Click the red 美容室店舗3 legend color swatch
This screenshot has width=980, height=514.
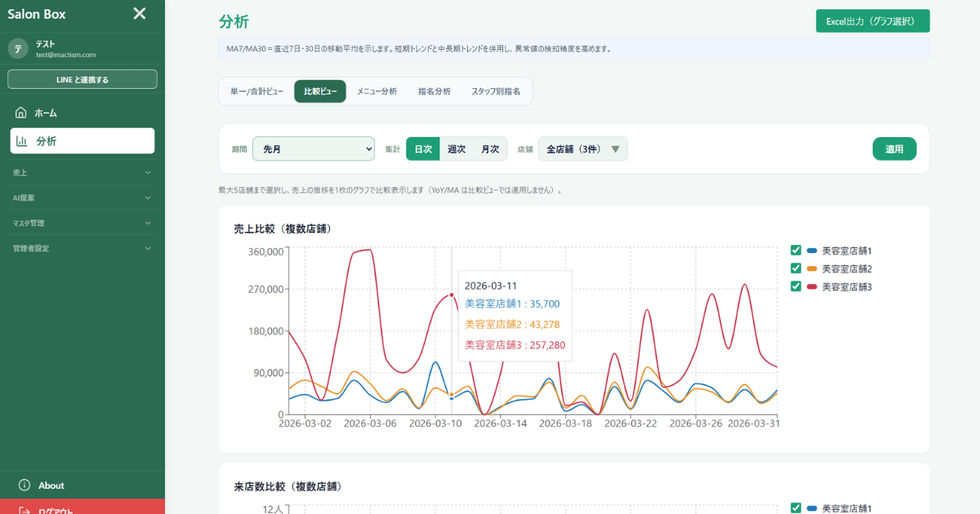point(812,286)
